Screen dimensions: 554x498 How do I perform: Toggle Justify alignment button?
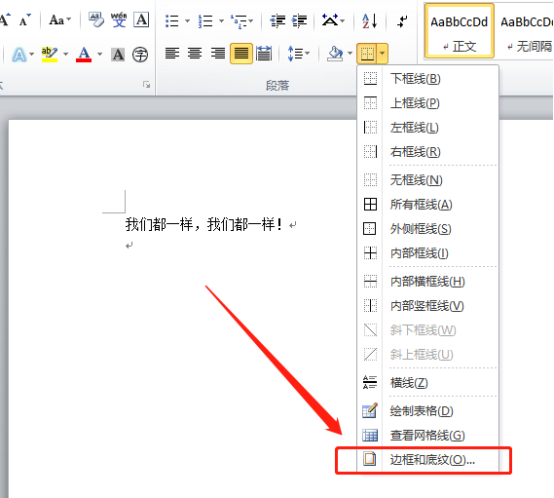click(x=241, y=53)
